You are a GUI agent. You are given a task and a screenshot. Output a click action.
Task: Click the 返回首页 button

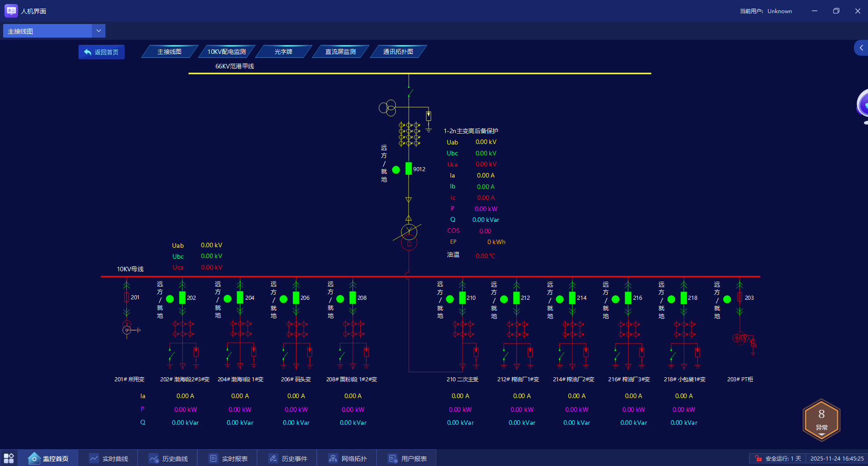pos(101,52)
